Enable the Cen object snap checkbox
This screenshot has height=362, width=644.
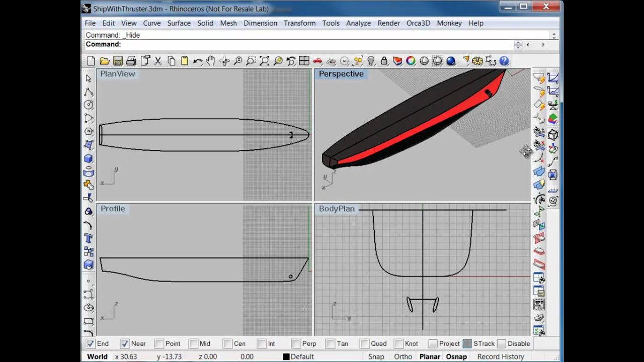[227, 343]
